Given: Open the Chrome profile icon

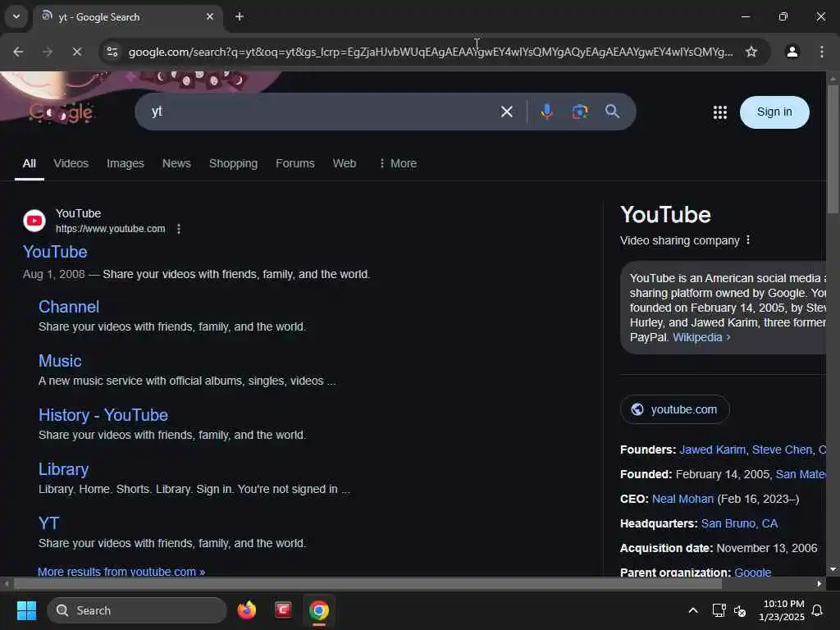Looking at the screenshot, I should point(792,52).
